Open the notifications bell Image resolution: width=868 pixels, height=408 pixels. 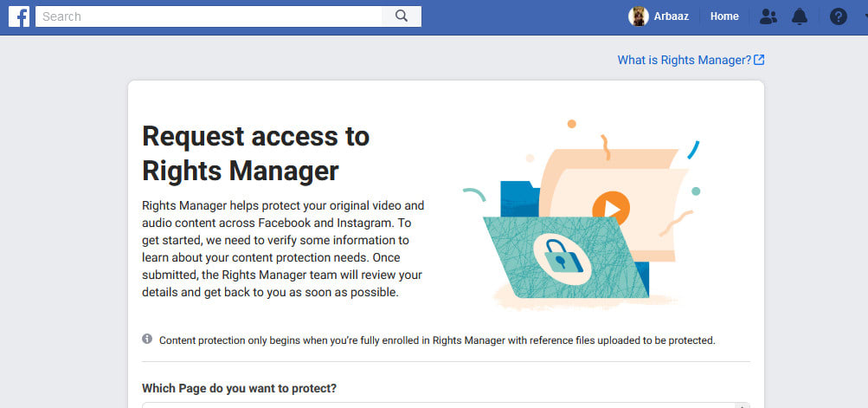pyautogui.click(x=800, y=16)
